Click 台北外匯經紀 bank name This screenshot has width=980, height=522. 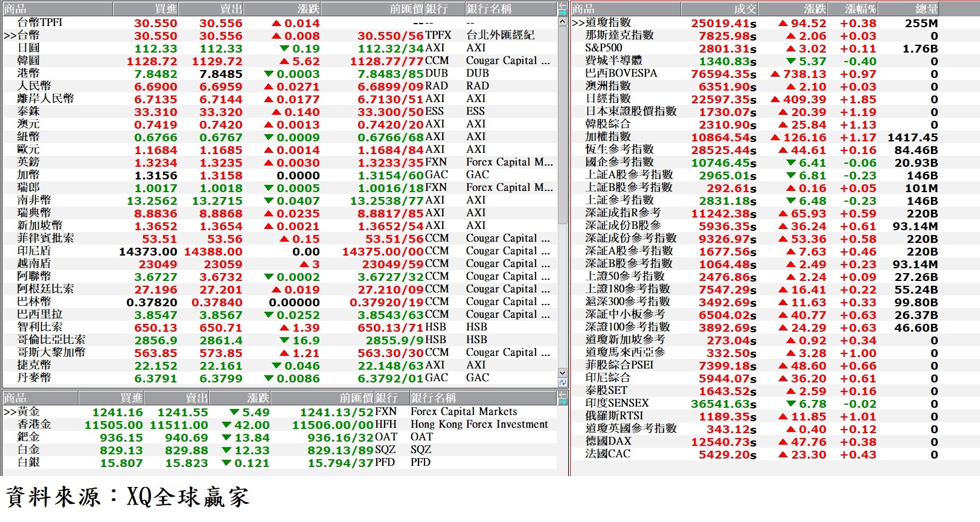pos(500,35)
